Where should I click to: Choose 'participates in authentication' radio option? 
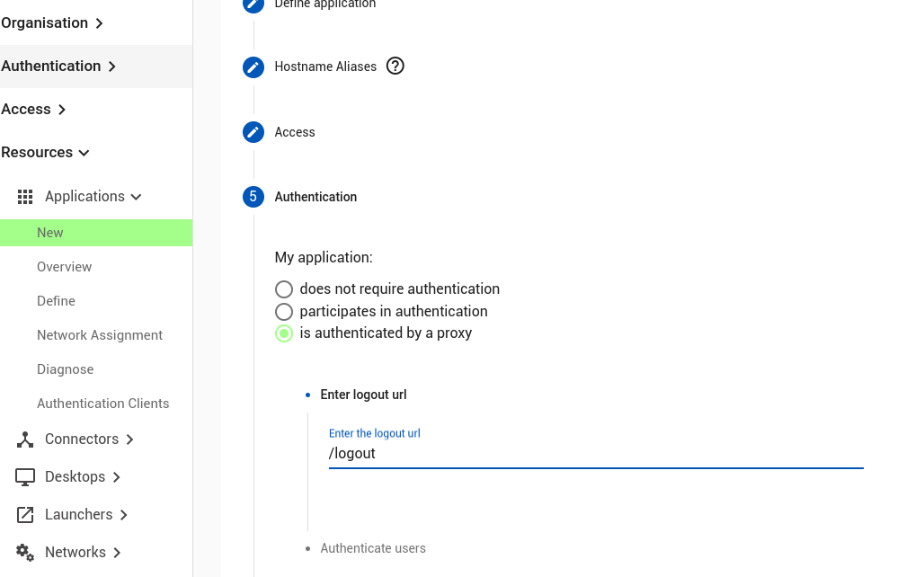284,312
